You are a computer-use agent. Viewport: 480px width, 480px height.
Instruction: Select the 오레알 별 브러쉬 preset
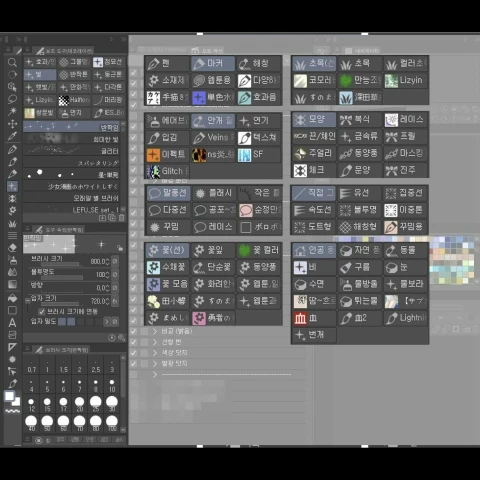tap(72, 198)
